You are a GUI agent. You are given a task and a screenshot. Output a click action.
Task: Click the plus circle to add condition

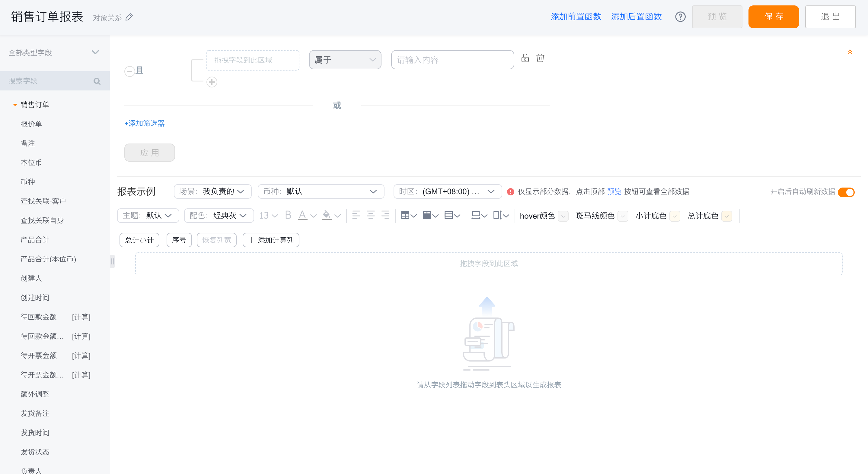(x=212, y=82)
